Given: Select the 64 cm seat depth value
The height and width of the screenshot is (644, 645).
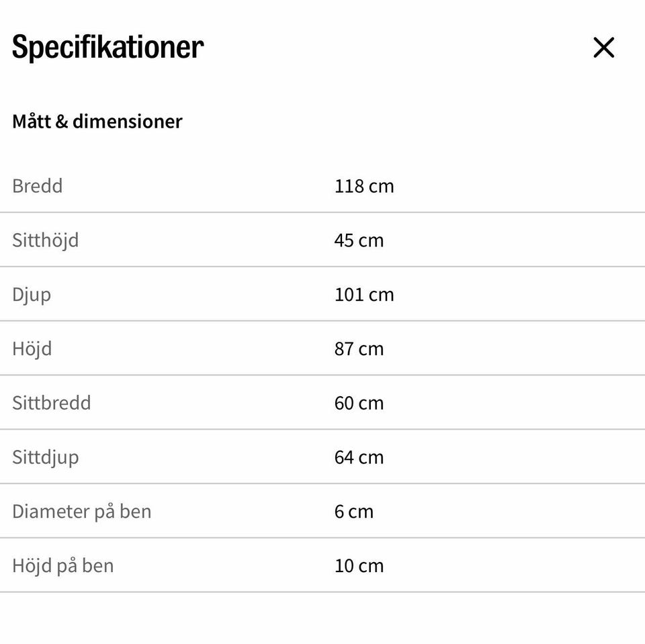Looking at the screenshot, I should coord(359,457).
